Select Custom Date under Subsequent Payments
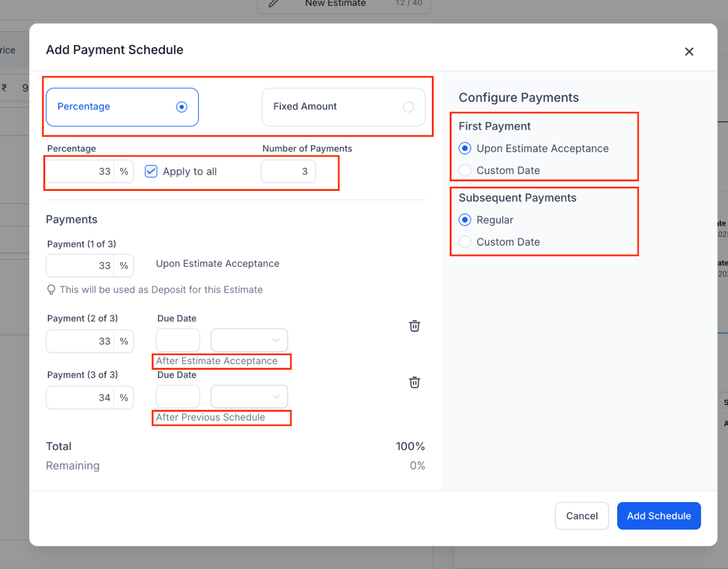728x569 pixels. click(465, 242)
